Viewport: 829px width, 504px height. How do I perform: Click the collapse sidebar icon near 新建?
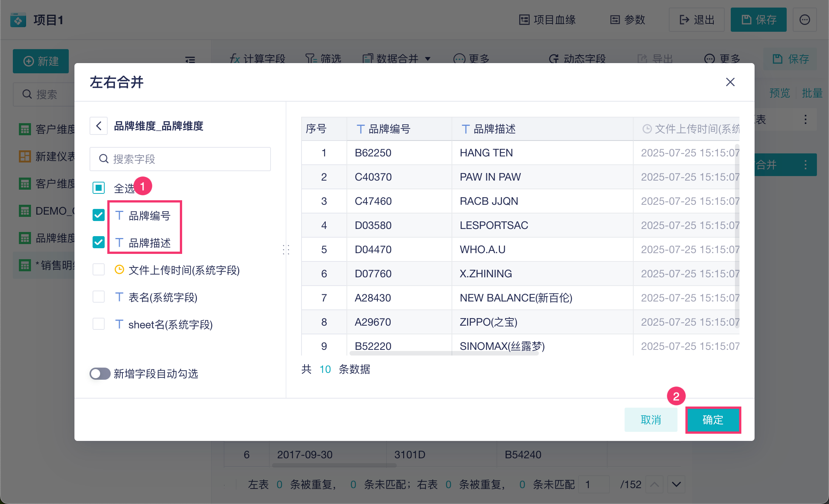[190, 60]
